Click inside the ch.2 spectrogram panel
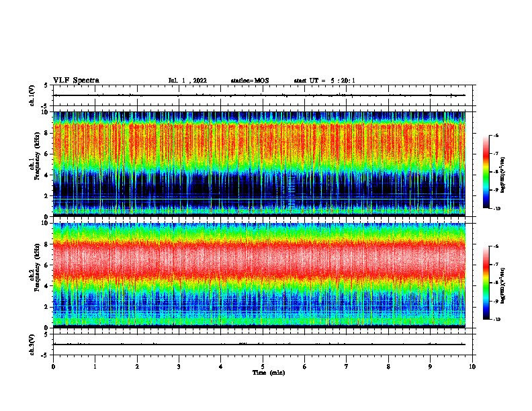 pos(259,275)
